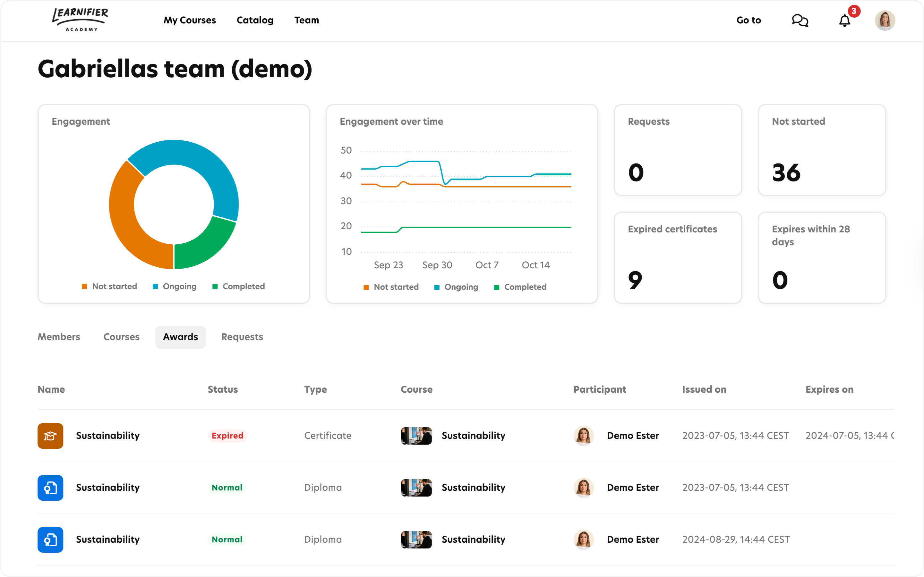Click Demo Ester's avatar in first row
Screen dimensions: 924x577
[583, 435]
